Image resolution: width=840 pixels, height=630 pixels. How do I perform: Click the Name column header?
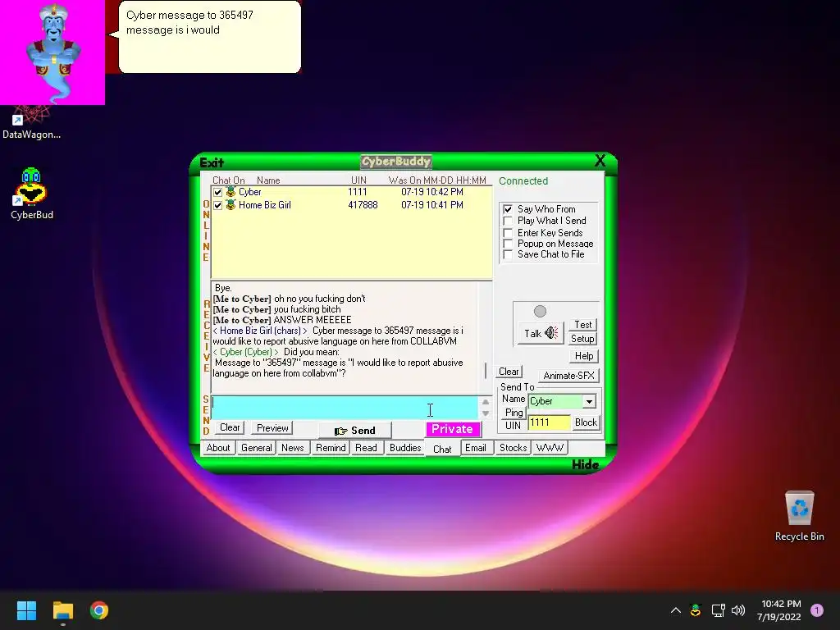coord(268,180)
